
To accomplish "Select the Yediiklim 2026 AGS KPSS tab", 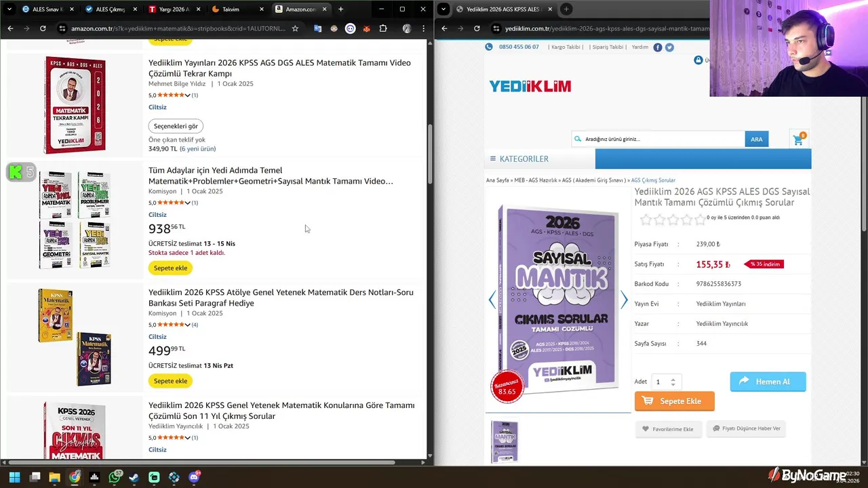I will click(x=503, y=9).
